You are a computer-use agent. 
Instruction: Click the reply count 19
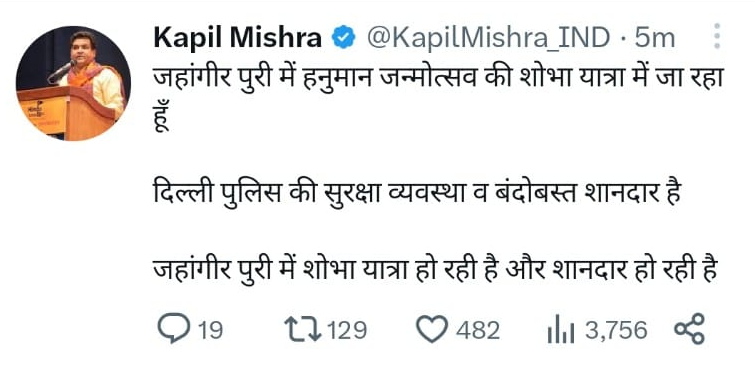(x=210, y=330)
